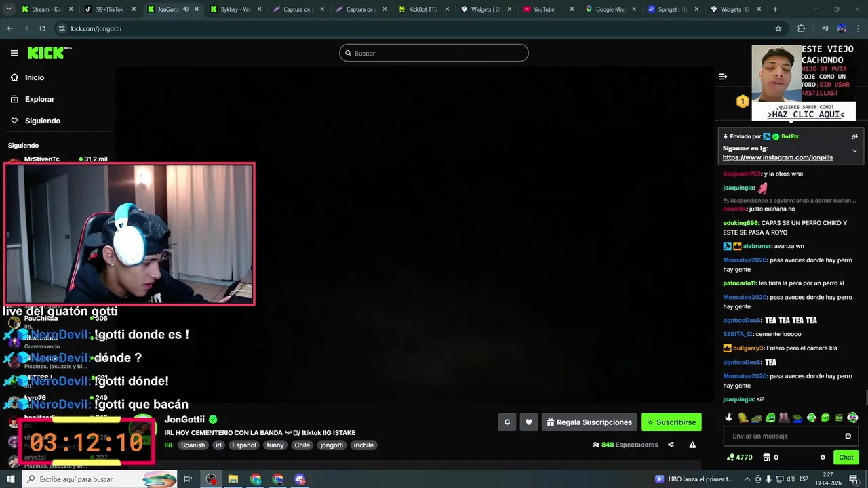Click the irlchile tag

click(363, 445)
